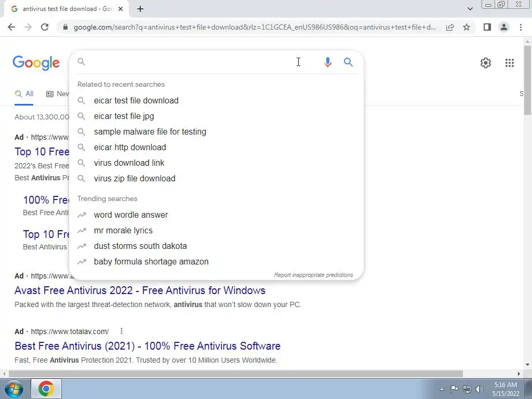The image size is (532, 399).
Task: Open the Chrome three-dot menu
Action: [x=521, y=27]
